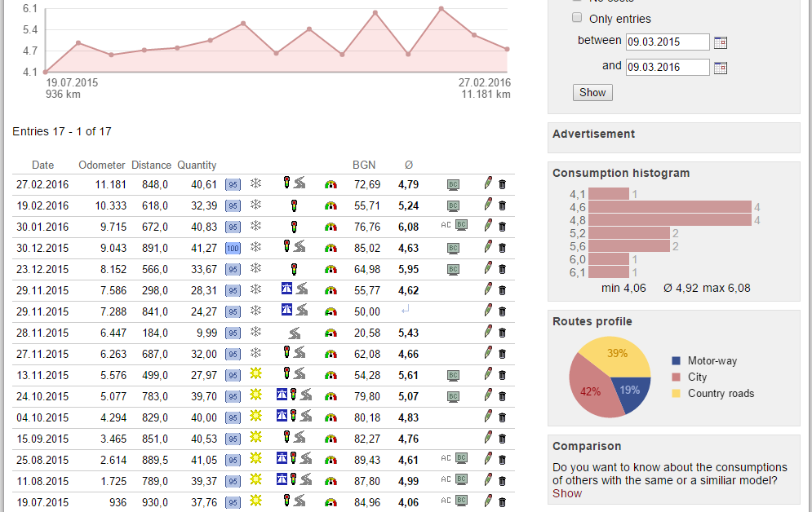Image resolution: width=812 pixels, height=512 pixels.
Task: Enable the 'Only entries' checkbox
Action: tap(577, 18)
